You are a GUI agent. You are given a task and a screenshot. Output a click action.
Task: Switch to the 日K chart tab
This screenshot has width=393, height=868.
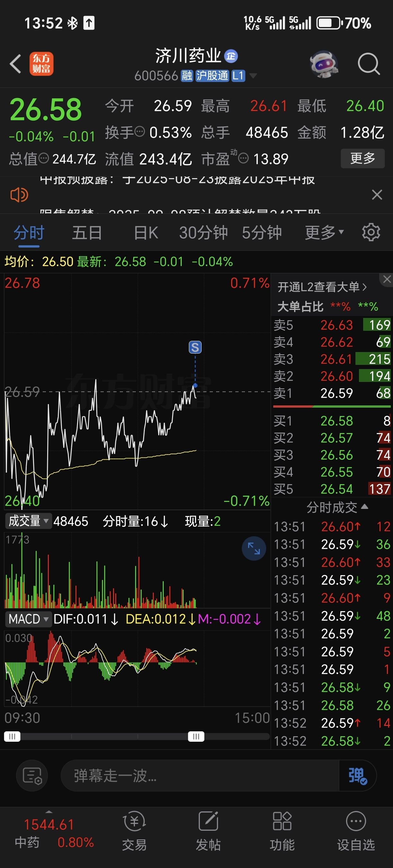146,232
